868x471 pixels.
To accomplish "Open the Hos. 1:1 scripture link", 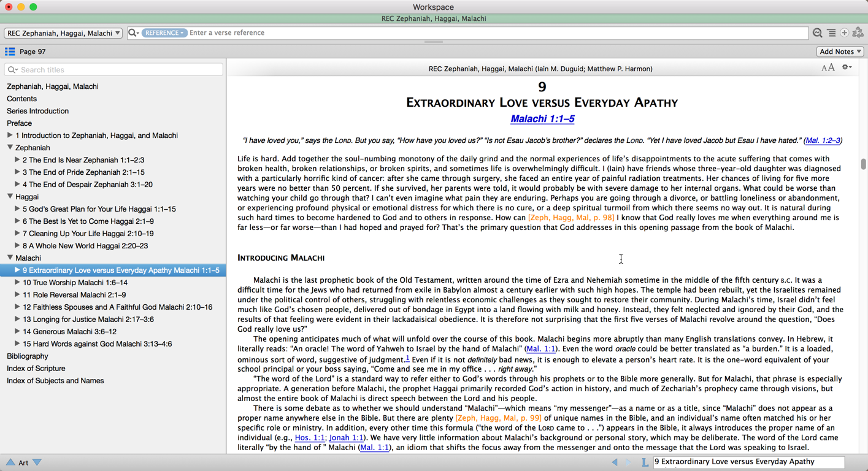I will coord(310,438).
